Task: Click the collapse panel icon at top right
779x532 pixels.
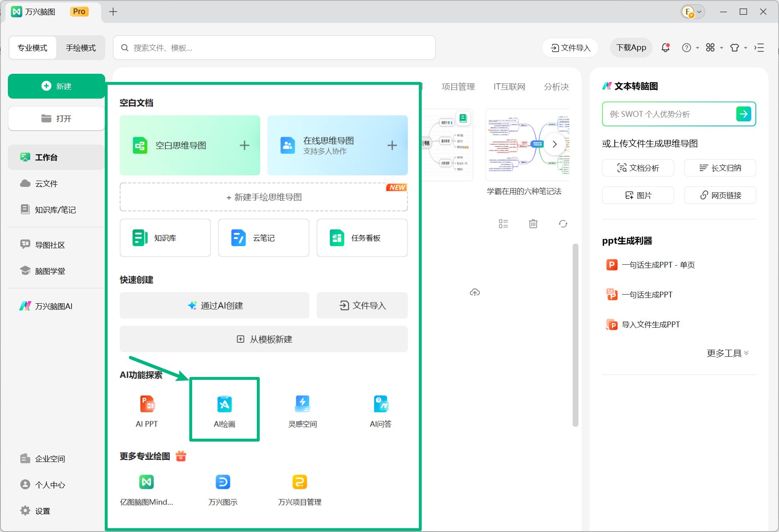Action: (759, 48)
